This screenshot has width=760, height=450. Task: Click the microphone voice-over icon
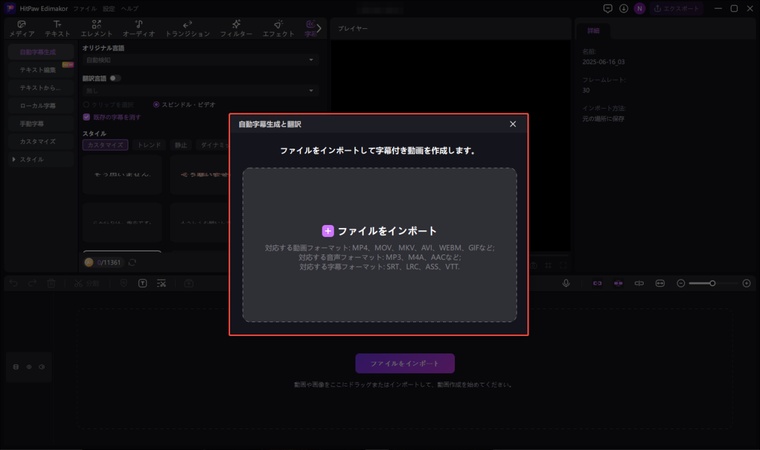(566, 283)
